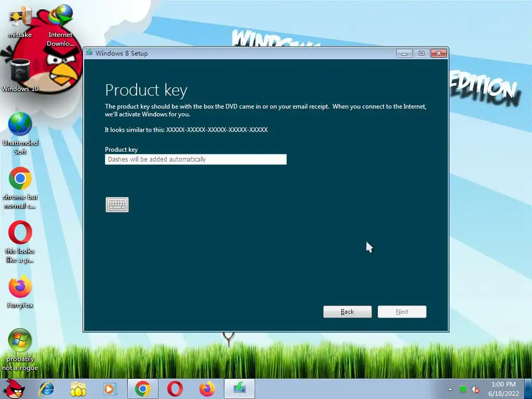The image size is (532, 399).
Task: Open the Unattended Soft desktop icon
Action: (20, 133)
